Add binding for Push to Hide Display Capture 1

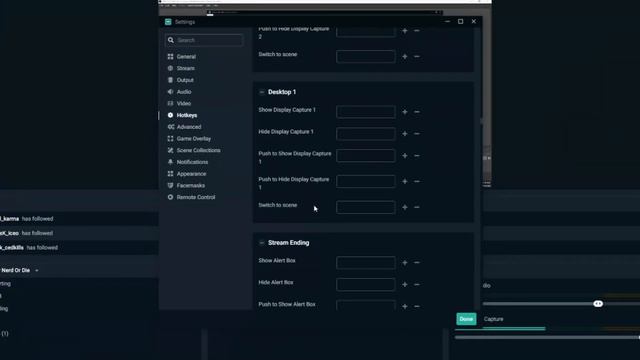[404, 181]
